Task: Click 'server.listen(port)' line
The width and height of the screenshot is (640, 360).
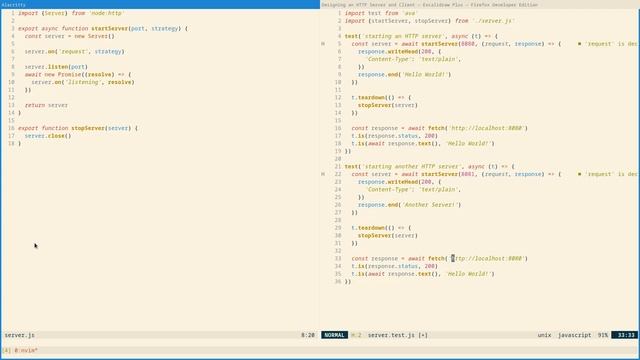Action: [56, 67]
